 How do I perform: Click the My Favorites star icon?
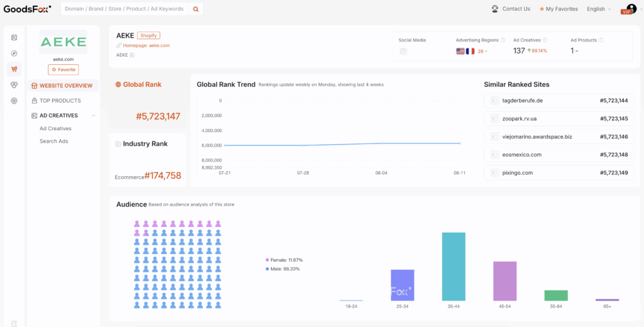click(541, 9)
